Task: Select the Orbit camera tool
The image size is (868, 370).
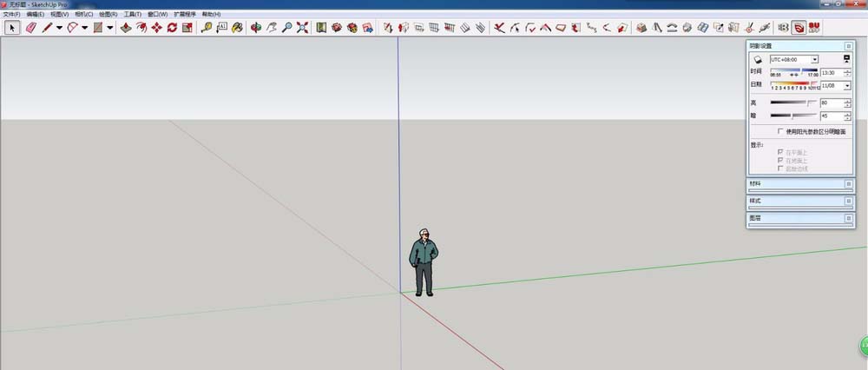Action: (256, 28)
